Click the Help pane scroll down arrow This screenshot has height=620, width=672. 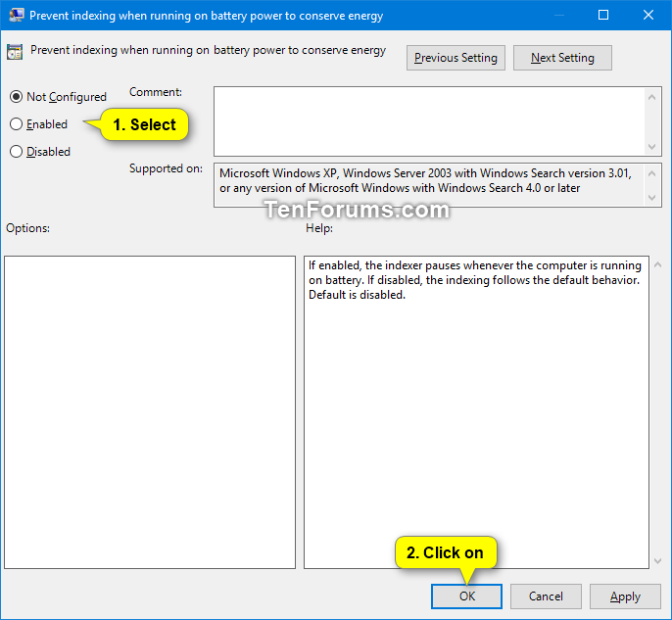pos(658,560)
